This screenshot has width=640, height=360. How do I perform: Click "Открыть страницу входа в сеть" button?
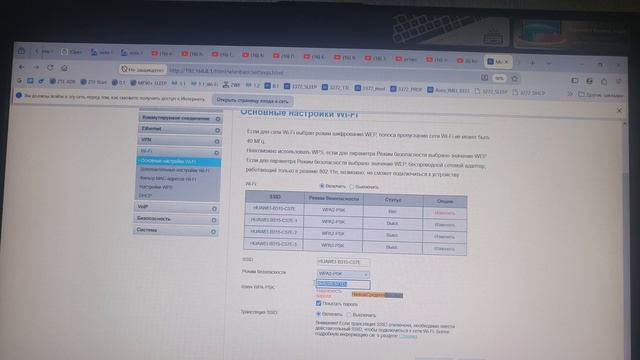pos(252,100)
